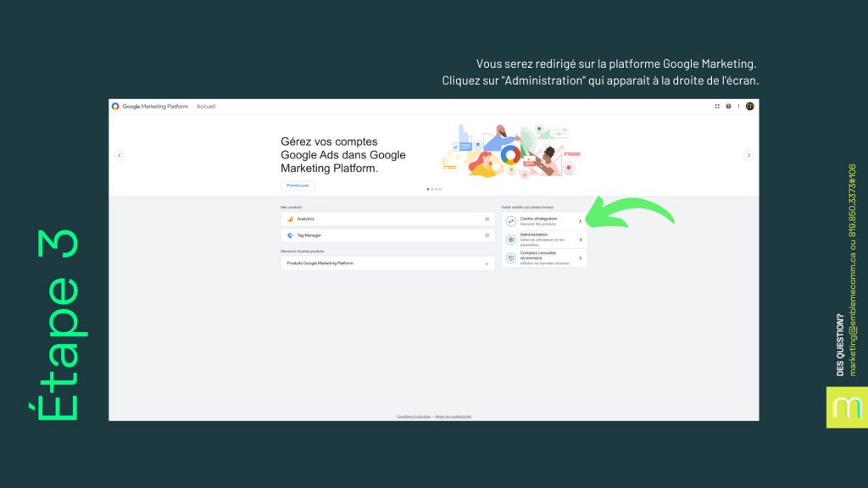This screenshot has width=868, height=488.
Task: Select the active dark carousel dot
Action: coord(428,189)
